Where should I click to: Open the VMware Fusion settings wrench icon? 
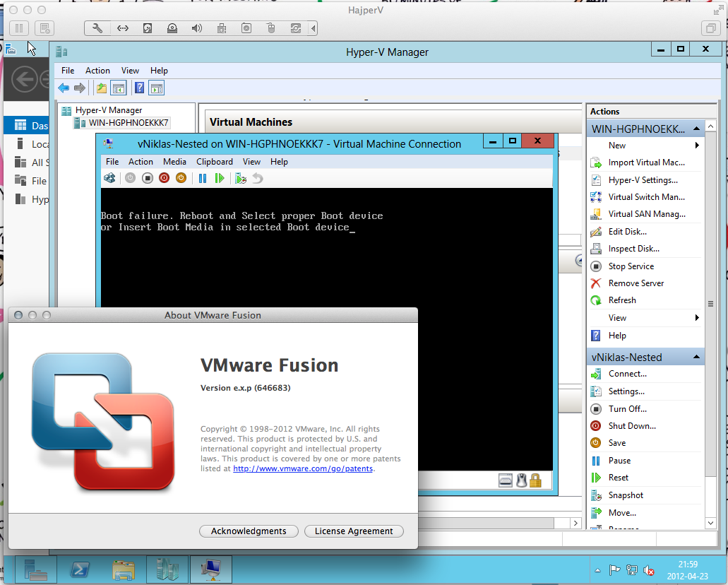click(x=97, y=28)
